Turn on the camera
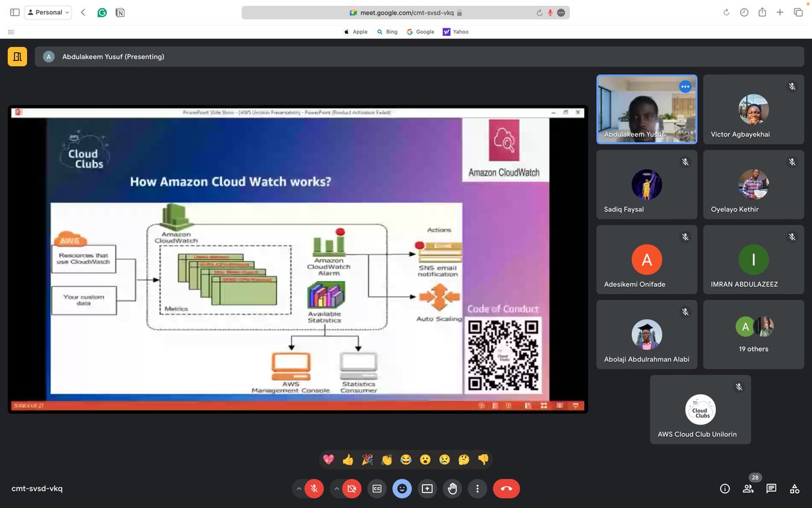Screen dimensions: 812x508 coord(352,488)
